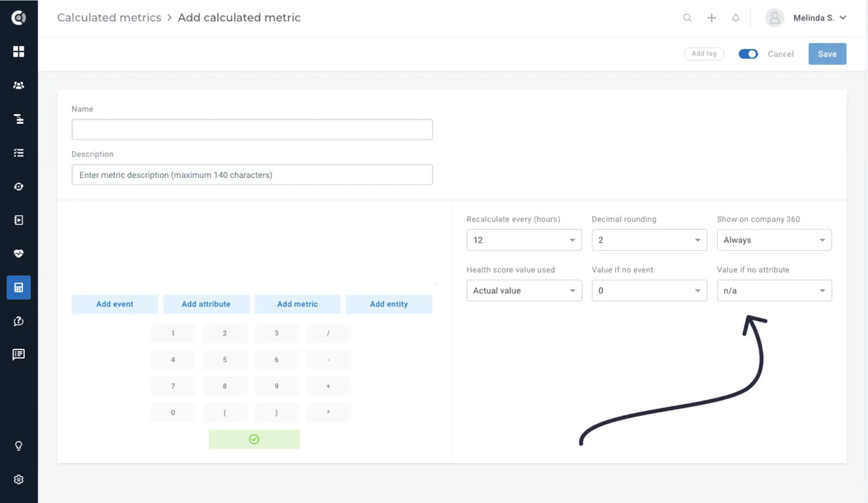This screenshot has height=503, width=868.
Task: Open the hierarchy list icon in sidebar
Action: [x=18, y=119]
